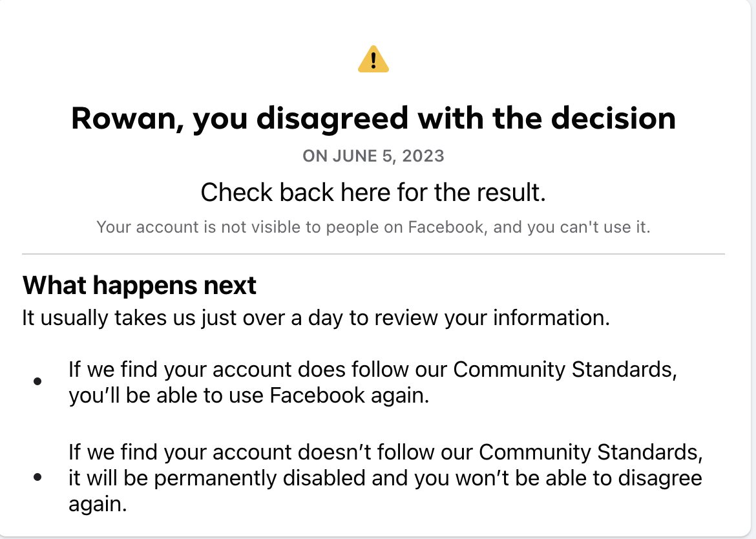This screenshot has width=756, height=539.
Task: Click the second bullet point dot
Action: [x=37, y=478]
